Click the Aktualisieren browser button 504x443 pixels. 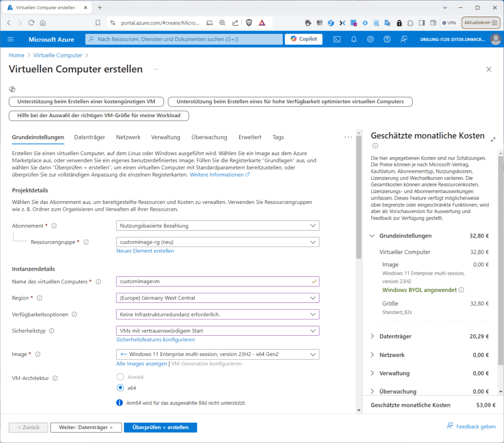(480, 23)
